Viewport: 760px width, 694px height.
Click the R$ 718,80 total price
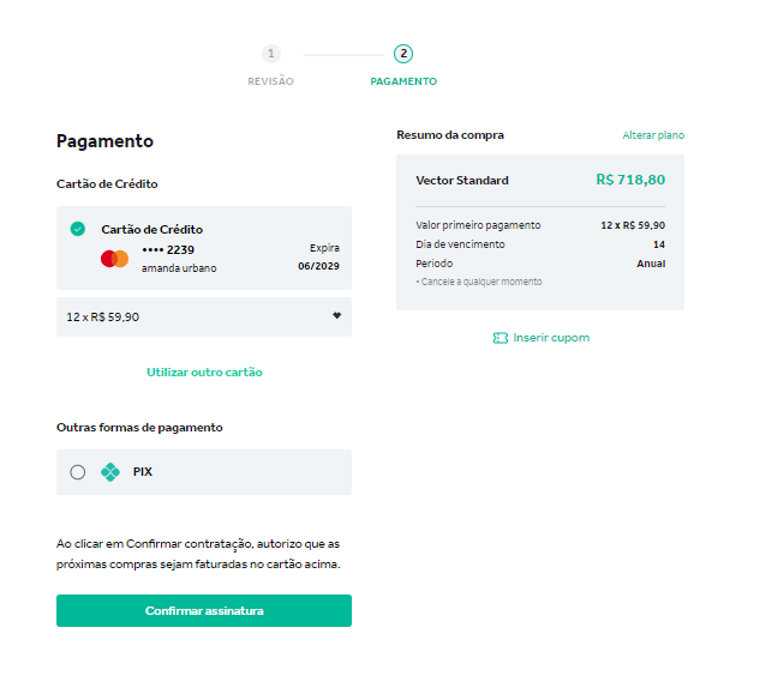coord(631,180)
